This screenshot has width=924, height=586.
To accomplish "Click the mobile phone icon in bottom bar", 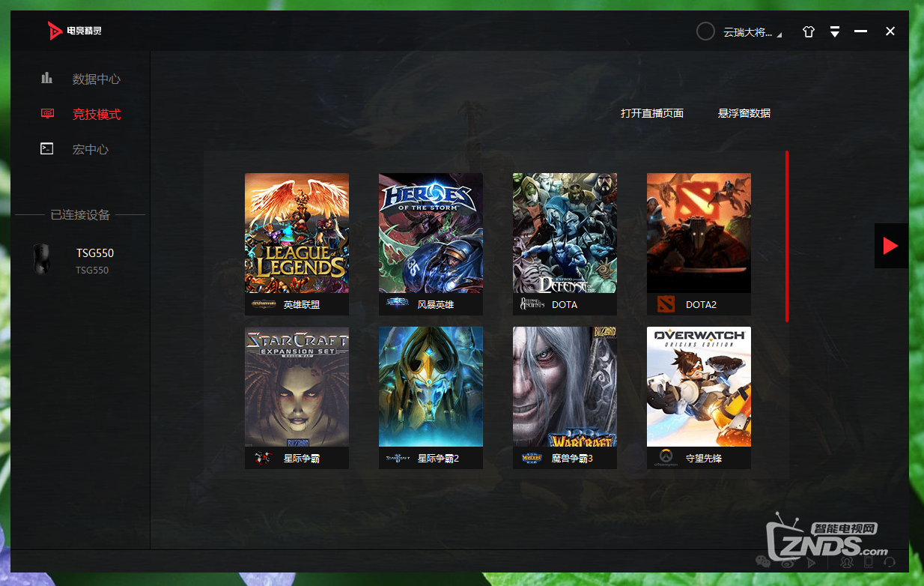I will [x=869, y=561].
